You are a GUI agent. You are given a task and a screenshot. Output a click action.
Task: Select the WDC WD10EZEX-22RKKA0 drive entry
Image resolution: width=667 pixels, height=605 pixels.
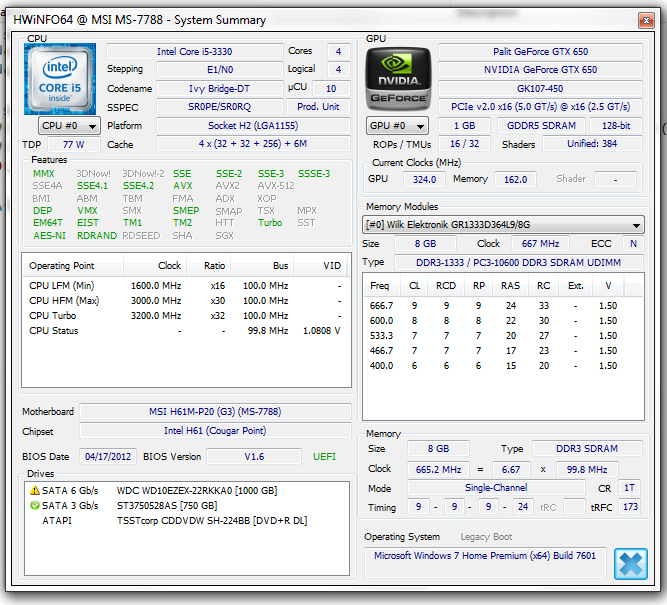click(187, 491)
